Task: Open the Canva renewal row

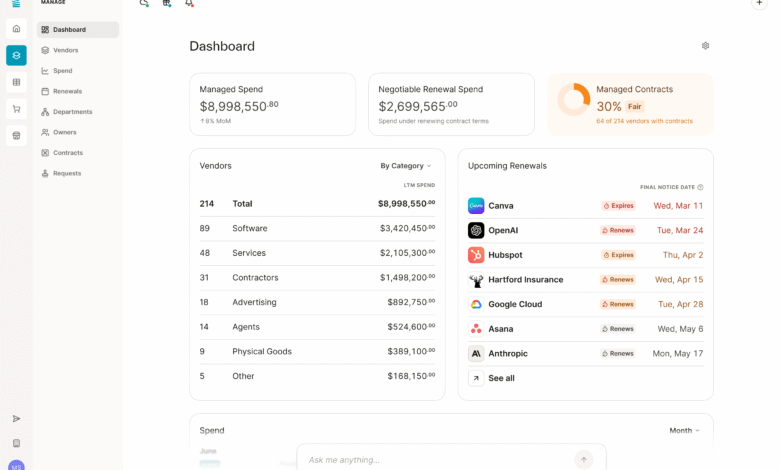Action: tap(585, 206)
